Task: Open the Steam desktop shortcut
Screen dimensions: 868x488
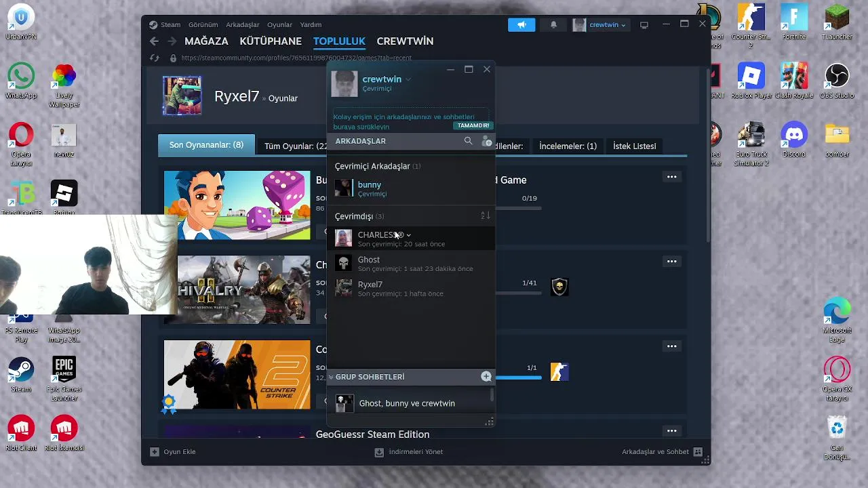Action: point(21,374)
